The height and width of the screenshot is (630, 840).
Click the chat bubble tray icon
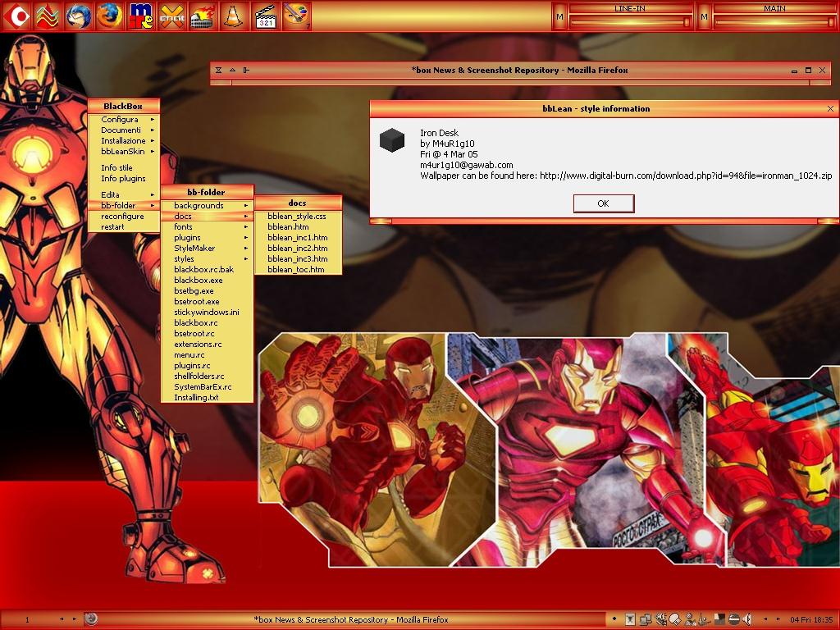[675, 619]
